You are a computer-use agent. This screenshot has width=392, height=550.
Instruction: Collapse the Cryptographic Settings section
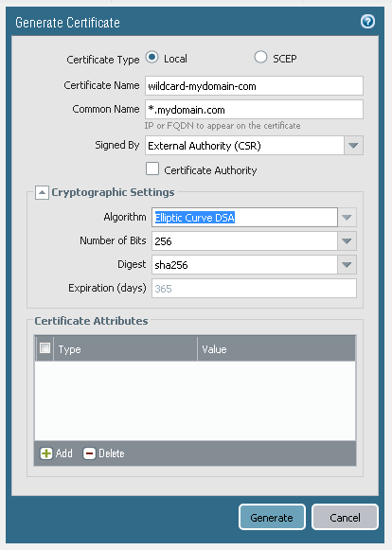coord(42,192)
